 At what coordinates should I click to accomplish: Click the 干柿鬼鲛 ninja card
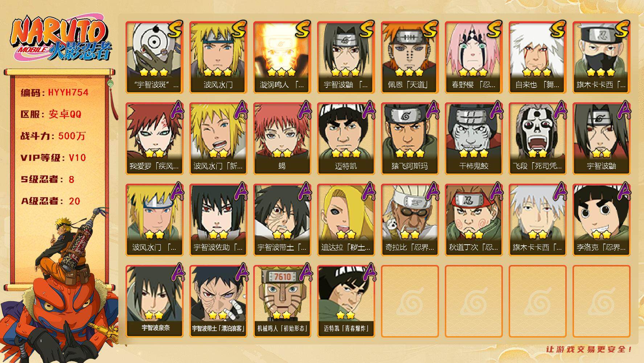[x=473, y=139]
